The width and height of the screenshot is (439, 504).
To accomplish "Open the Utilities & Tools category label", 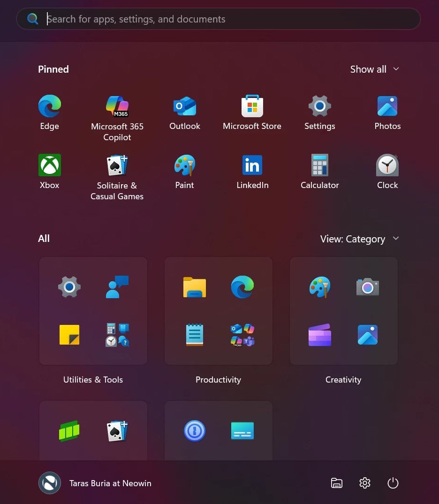I will 93,380.
